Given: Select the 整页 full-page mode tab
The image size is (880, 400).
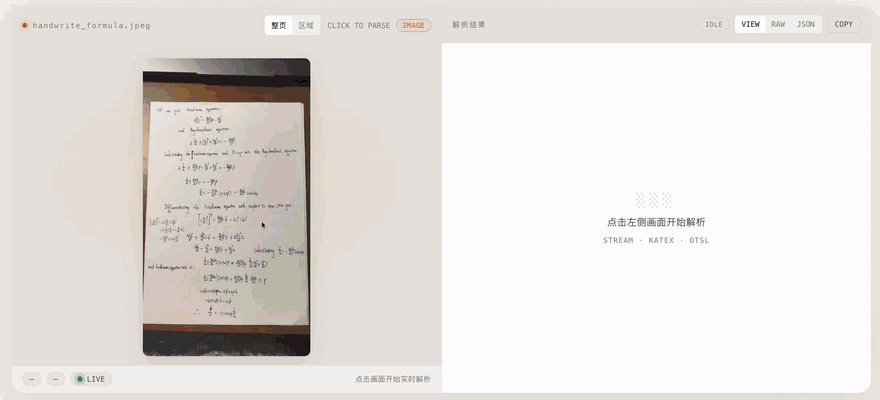Looking at the screenshot, I should click(279, 25).
